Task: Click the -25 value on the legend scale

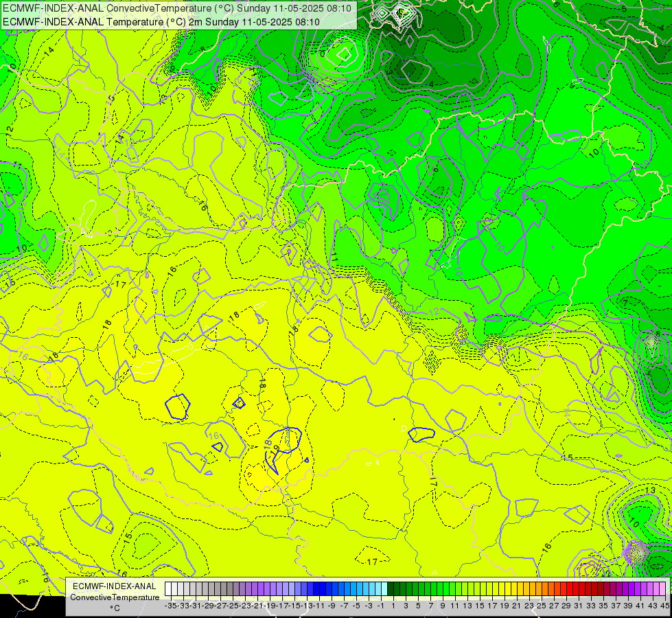Action: pos(233,606)
